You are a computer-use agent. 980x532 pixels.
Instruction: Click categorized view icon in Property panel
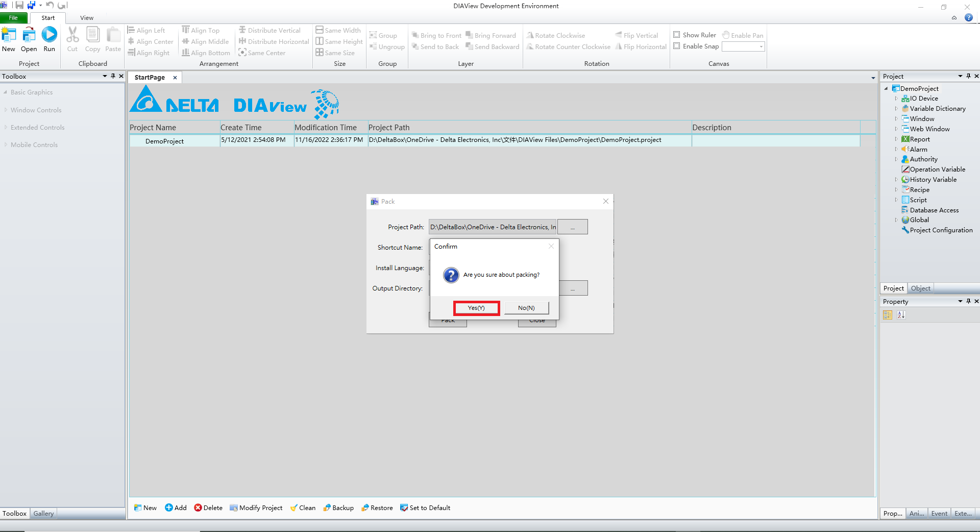[x=888, y=315]
